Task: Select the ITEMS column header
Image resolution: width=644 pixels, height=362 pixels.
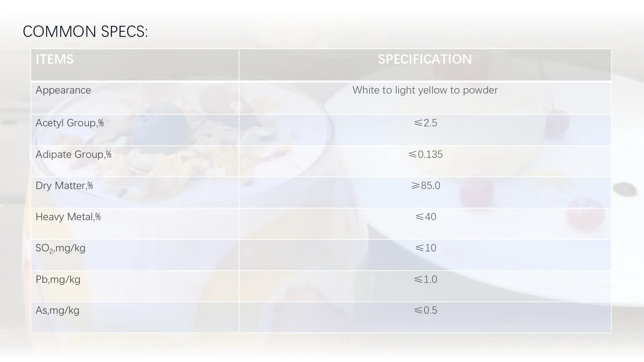Action: pos(55,59)
